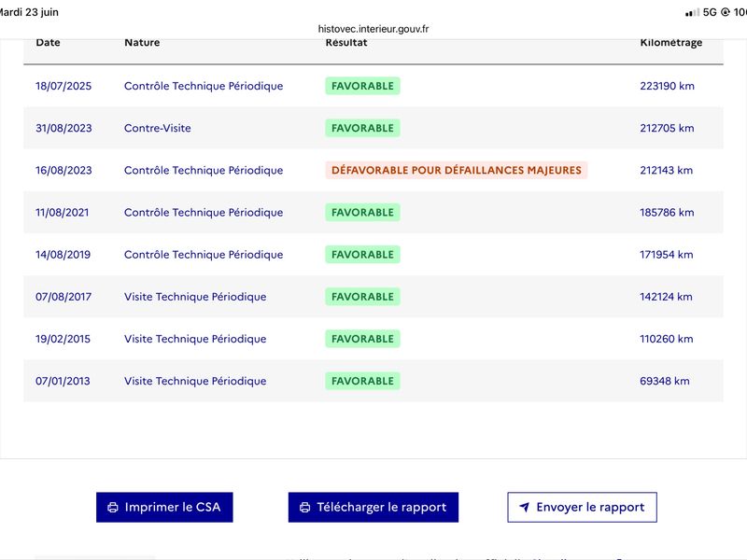
Task: Click the Imprimer le CSA button
Action: [164, 507]
